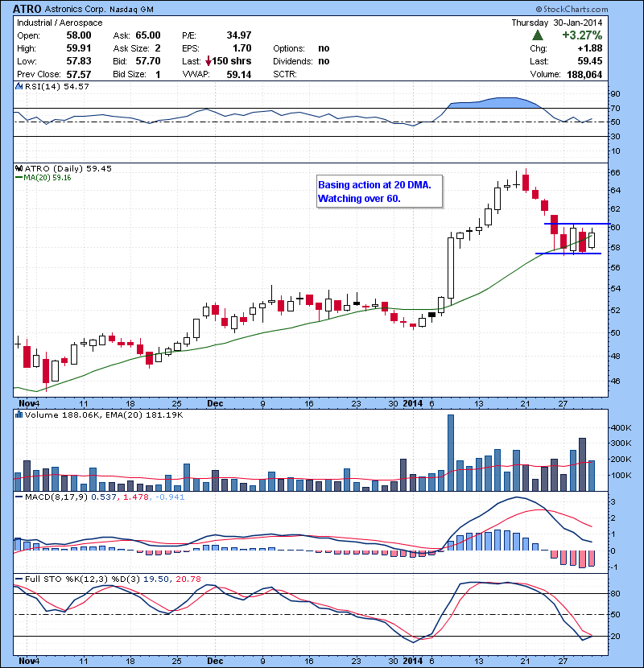The image size is (644, 668).
Task: Click the blue resistance line near 60
Action: coord(577,224)
